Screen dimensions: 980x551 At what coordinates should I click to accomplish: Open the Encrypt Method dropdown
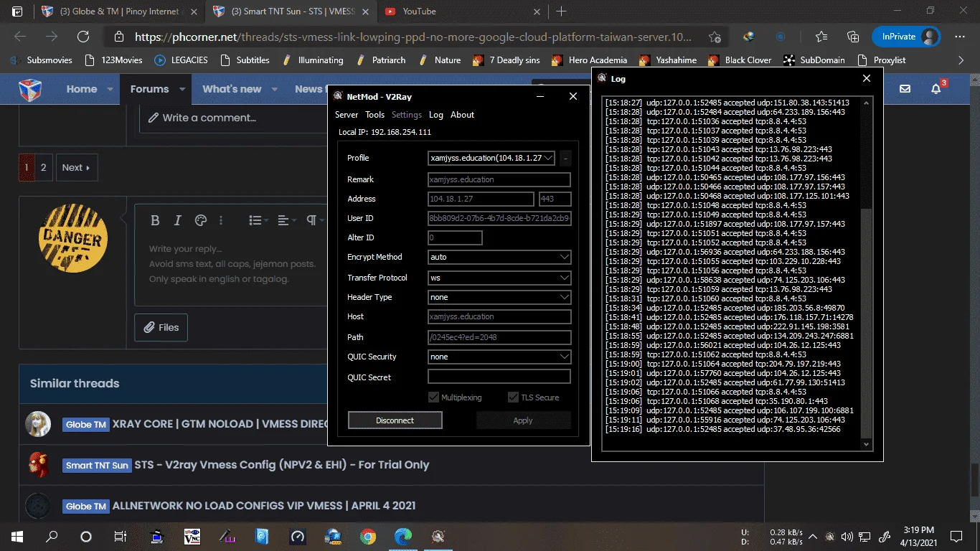(x=499, y=257)
